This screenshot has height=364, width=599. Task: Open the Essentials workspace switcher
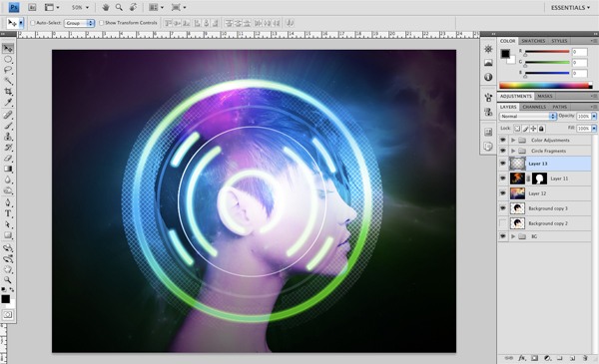[x=570, y=8]
